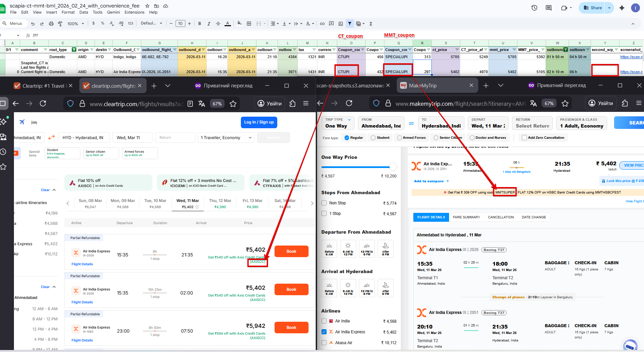The image size is (644, 352).
Task: Print the spreadsheet via printer icon
Action: click(51, 24)
